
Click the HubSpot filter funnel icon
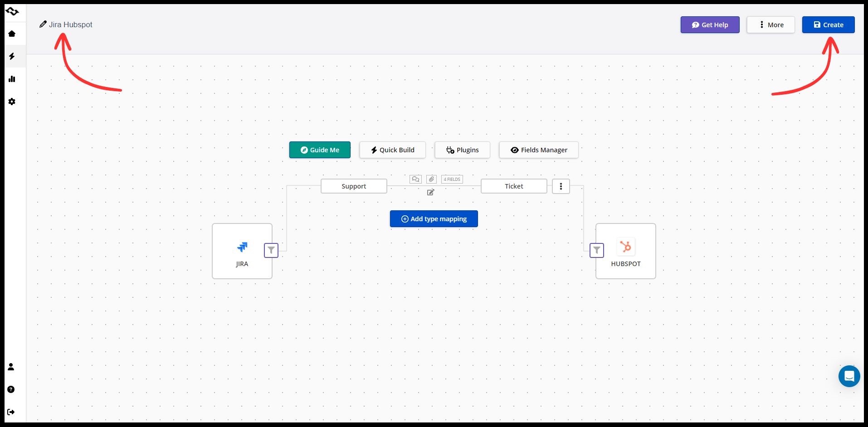point(596,250)
